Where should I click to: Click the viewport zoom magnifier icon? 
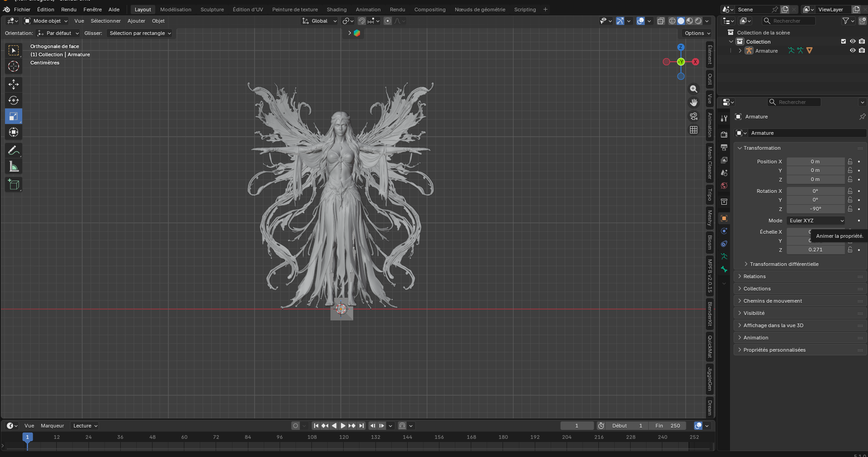point(694,89)
